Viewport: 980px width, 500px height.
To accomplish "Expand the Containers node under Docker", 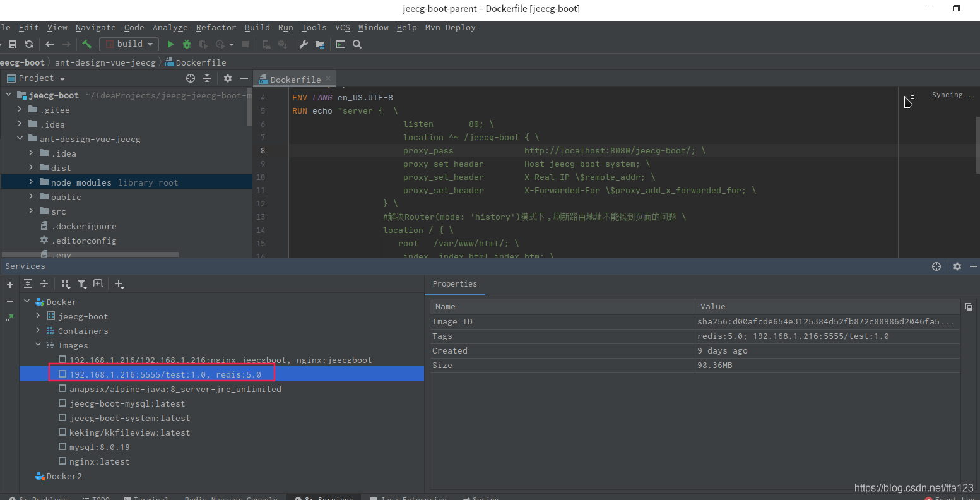I will tap(38, 331).
